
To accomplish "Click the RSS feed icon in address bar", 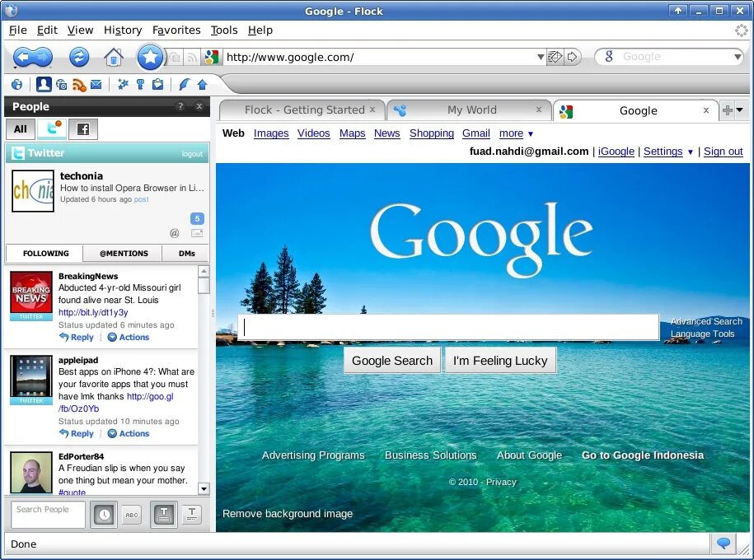I will pos(192,58).
